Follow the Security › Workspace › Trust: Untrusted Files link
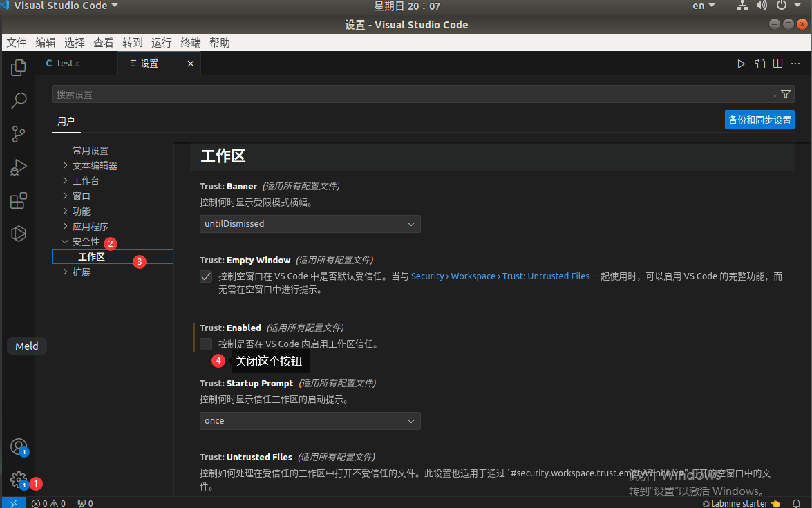 (500, 276)
